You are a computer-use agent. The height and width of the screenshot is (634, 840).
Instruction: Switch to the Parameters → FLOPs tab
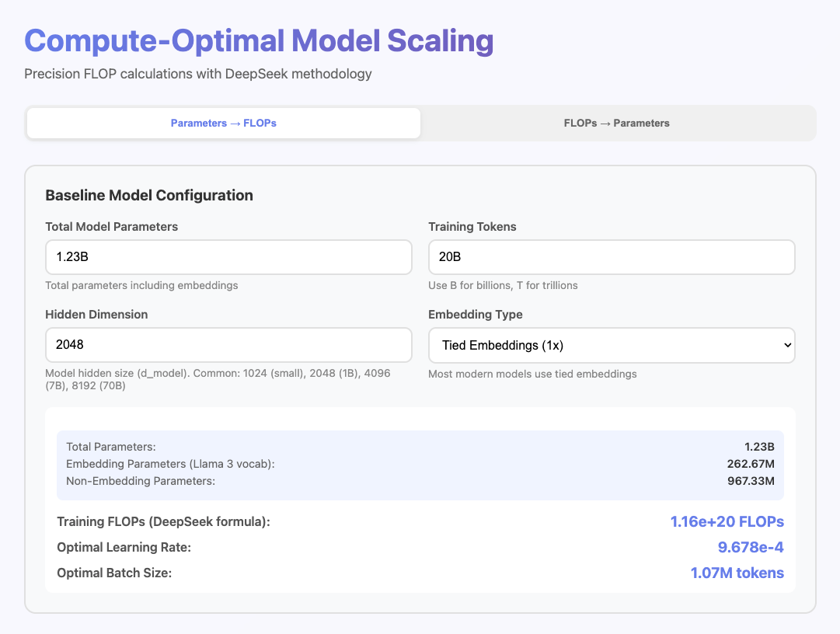click(224, 123)
